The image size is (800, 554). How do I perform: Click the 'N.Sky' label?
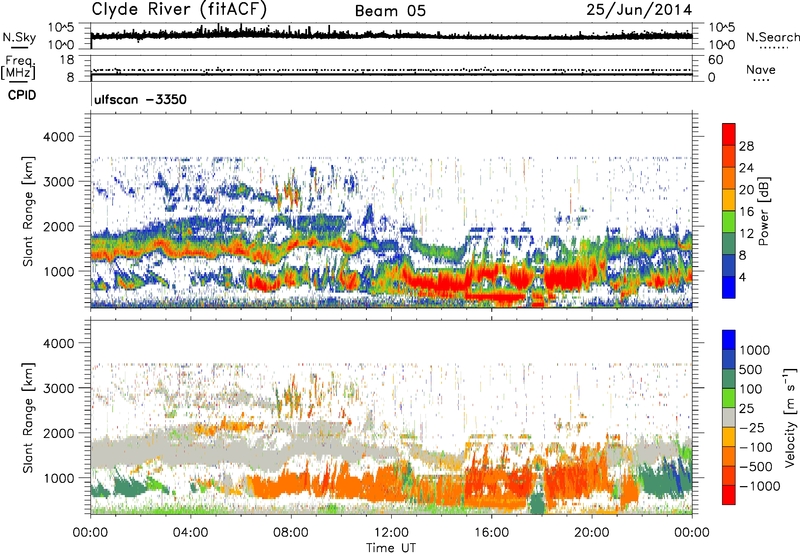pyautogui.click(x=19, y=37)
